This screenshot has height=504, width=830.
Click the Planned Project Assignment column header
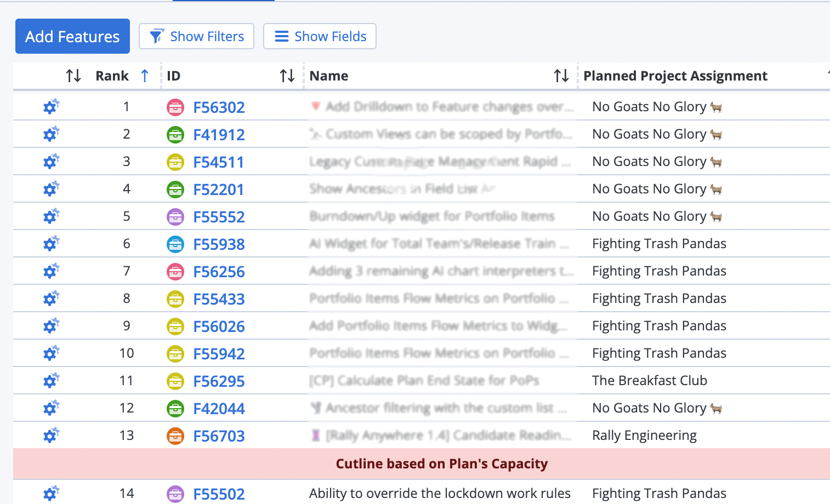(x=675, y=76)
